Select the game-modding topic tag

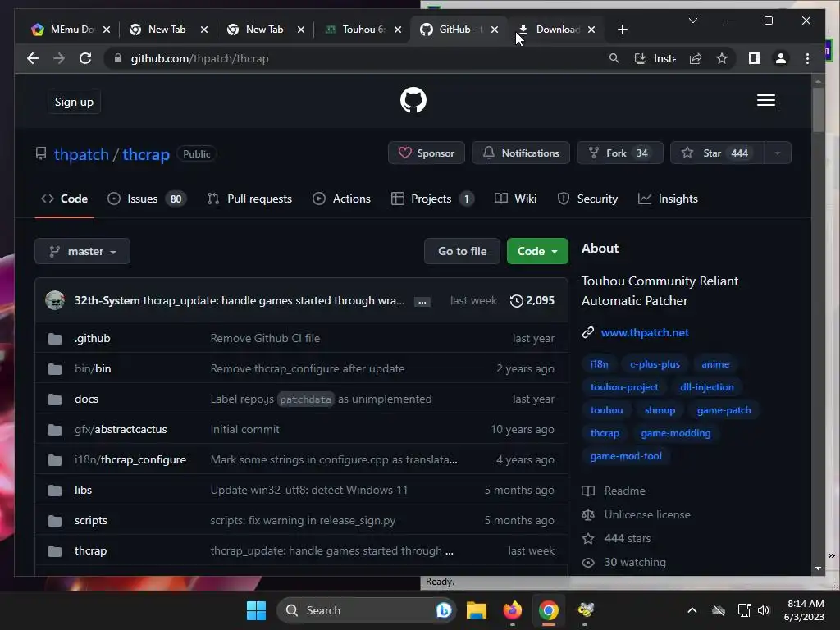pos(676,433)
